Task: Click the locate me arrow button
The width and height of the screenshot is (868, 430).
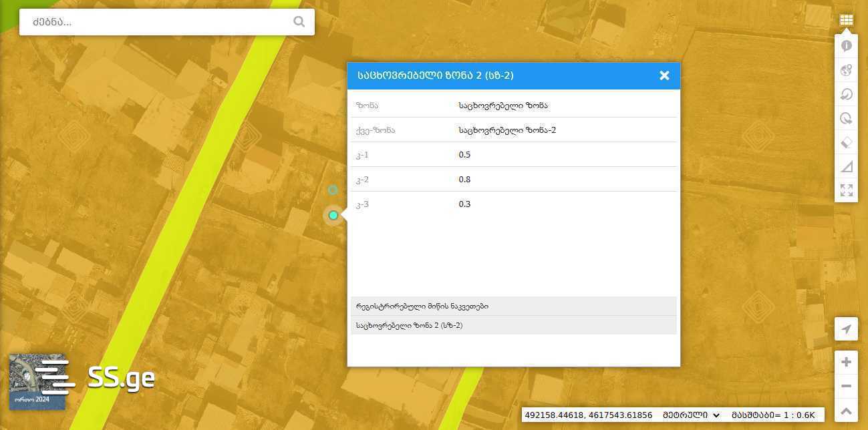Action: (x=846, y=329)
